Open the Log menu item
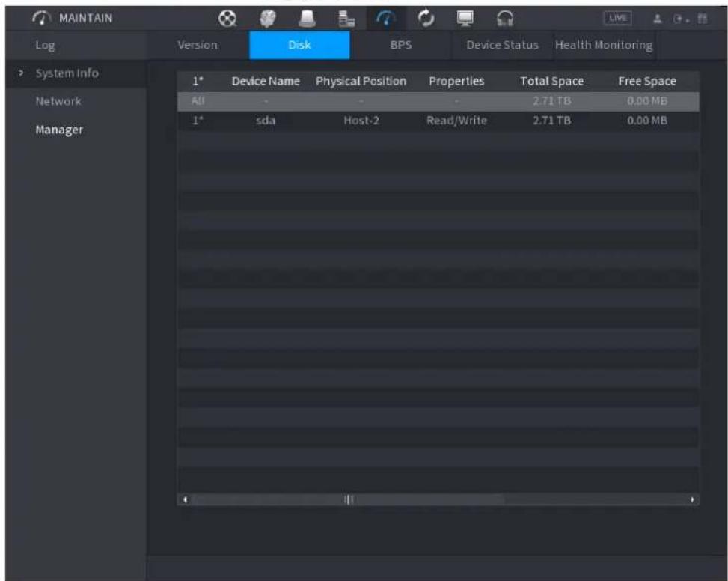Screen dimensions: 728x581 point(45,45)
